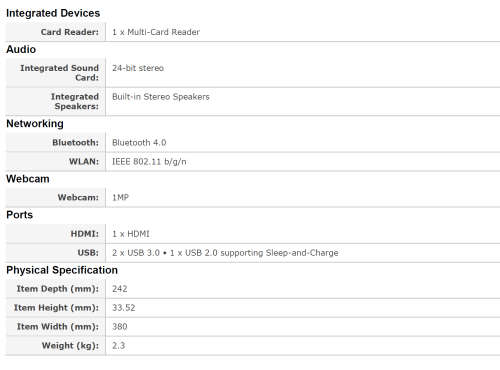The height and width of the screenshot is (370, 500).
Task: Click the Built-in Stereo Speakers value
Action: (x=161, y=97)
